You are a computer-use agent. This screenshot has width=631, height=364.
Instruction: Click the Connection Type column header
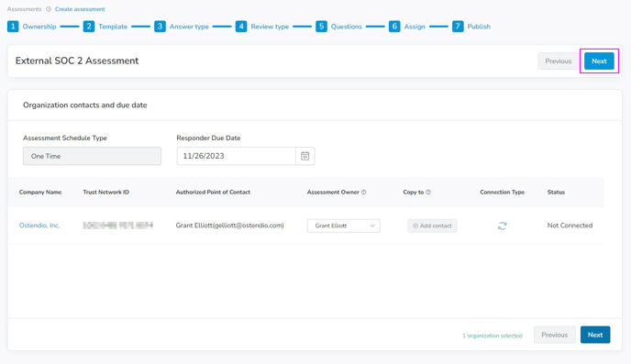point(503,193)
